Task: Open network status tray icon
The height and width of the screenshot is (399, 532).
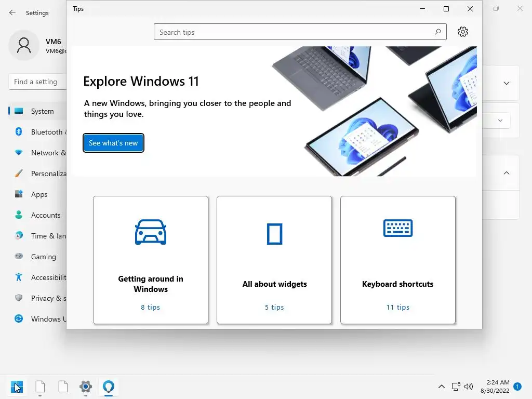Action: point(456,387)
